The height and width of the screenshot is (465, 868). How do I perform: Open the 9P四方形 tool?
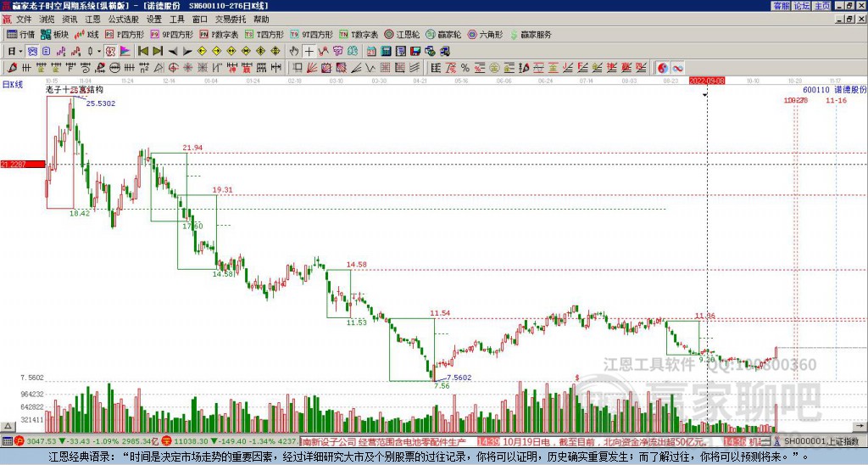[x=171, y=34]
